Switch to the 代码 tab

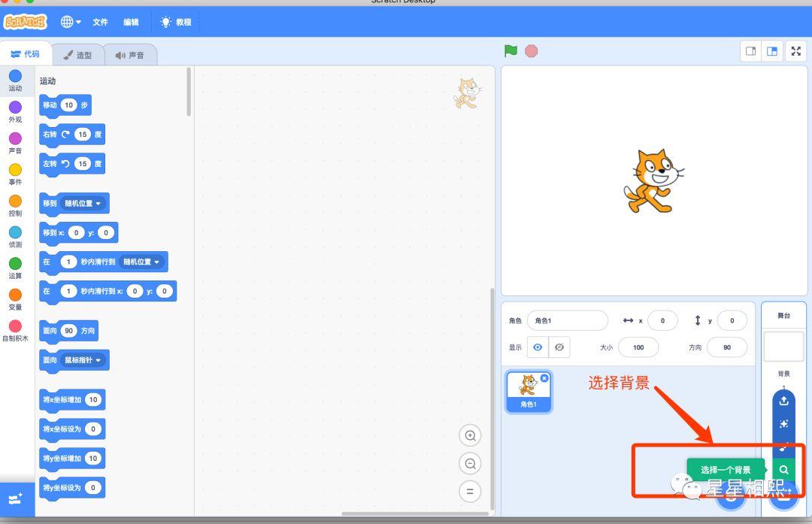[26, 54]
